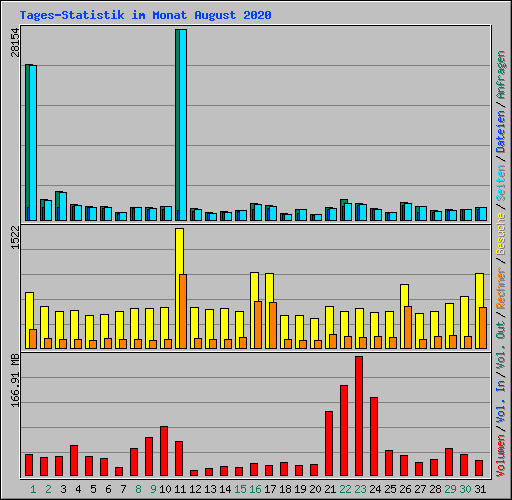Click the 'Besuche' legend label

pyautogui.click(x=501, y=234)
